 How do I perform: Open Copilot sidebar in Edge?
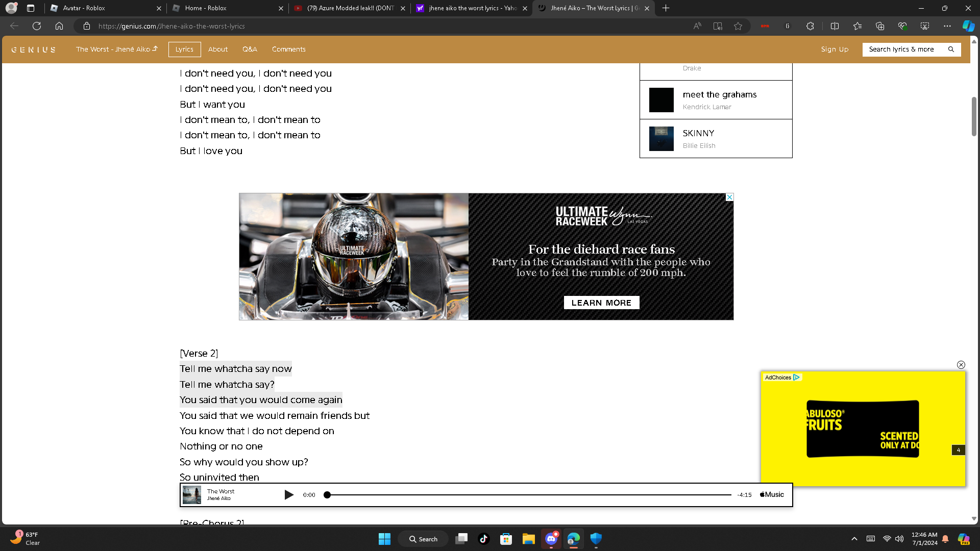(968, 26)
